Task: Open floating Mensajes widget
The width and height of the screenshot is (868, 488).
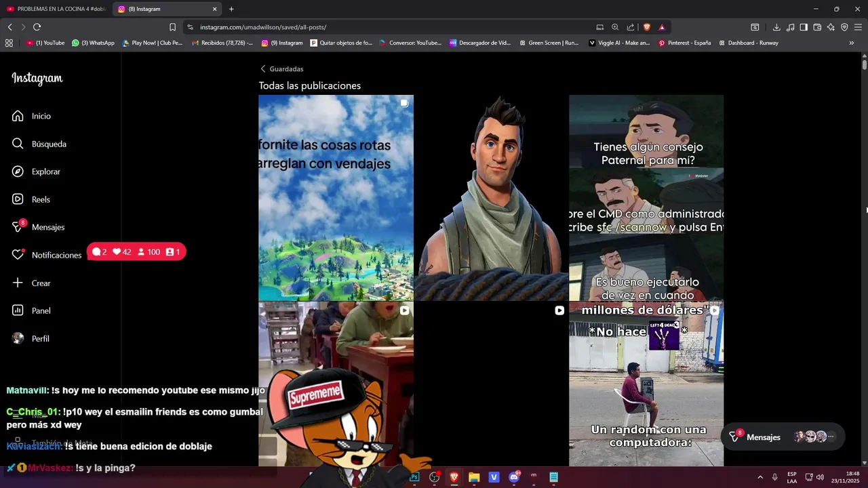Action: click(x=783, y=437)
